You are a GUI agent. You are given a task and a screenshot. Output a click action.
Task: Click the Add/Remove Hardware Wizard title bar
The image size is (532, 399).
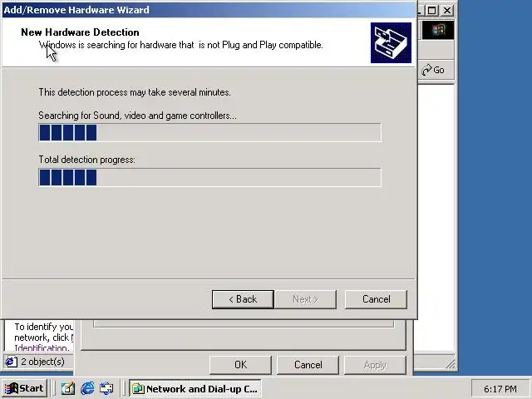point(209,9)
